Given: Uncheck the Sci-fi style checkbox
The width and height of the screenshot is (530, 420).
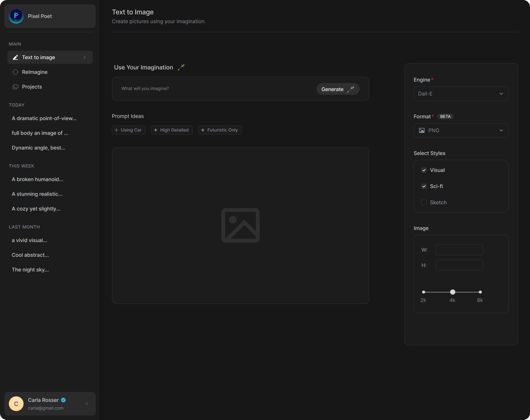Looking at the screenshot, I should (x=424, y=186).
